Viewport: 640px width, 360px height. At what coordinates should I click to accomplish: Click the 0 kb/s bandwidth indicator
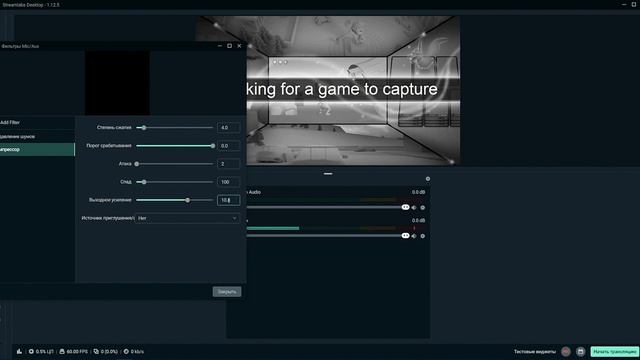coord(134,351)
